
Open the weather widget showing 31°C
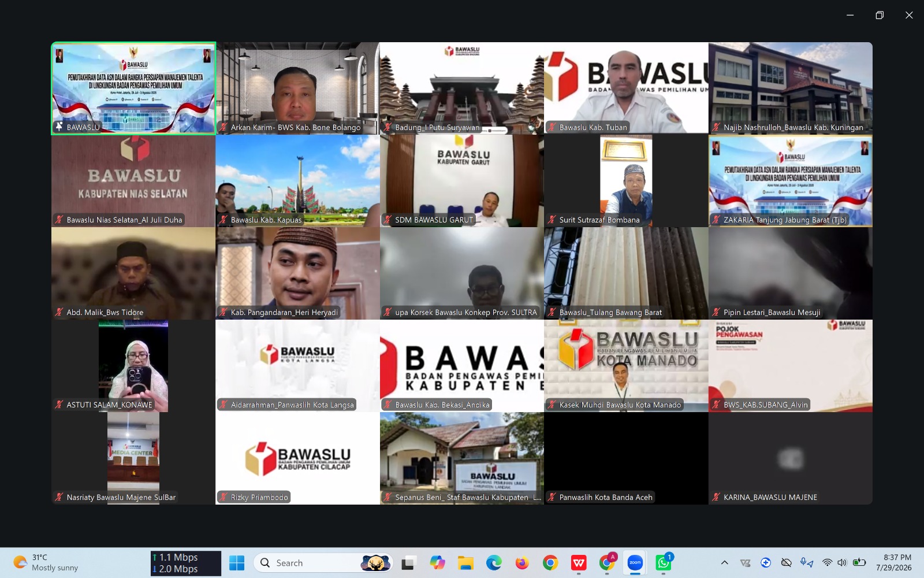pos(46,563)
